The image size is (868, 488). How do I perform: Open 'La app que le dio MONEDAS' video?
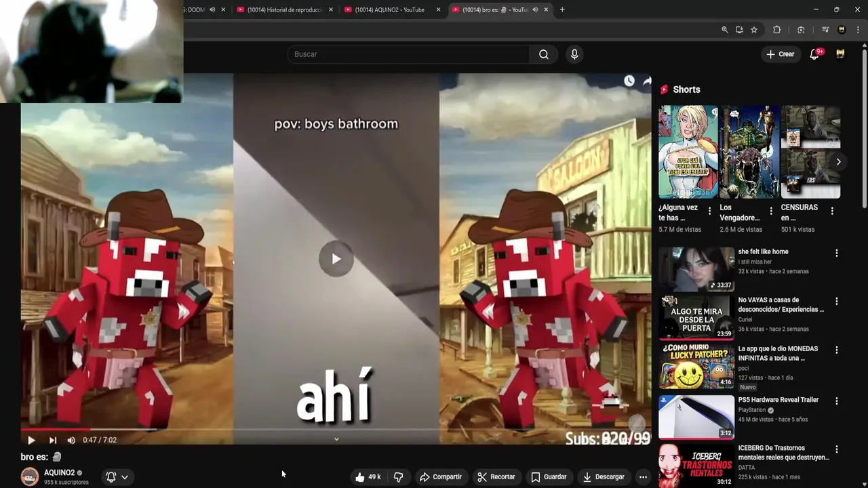[x=696, y=366]
